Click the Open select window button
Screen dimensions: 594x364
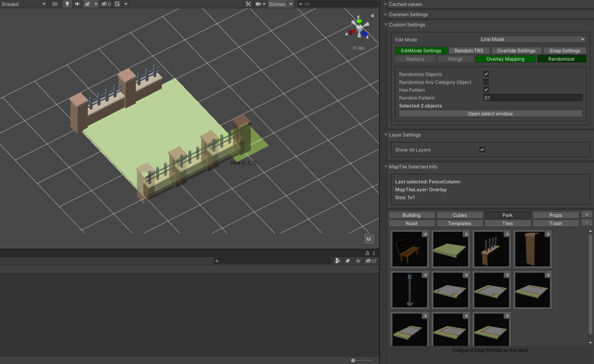[x=490, y=114]
